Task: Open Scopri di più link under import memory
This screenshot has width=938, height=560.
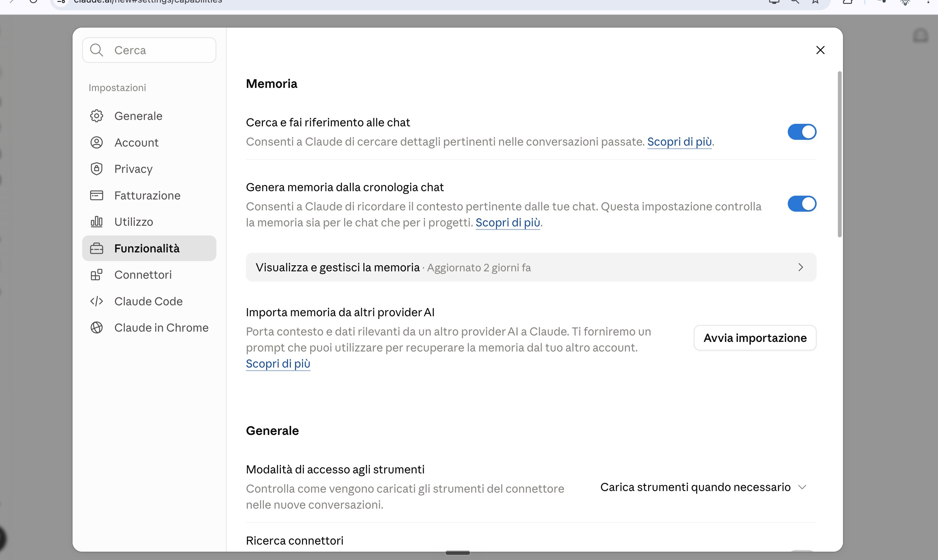Action: click(x=278, y=363)
